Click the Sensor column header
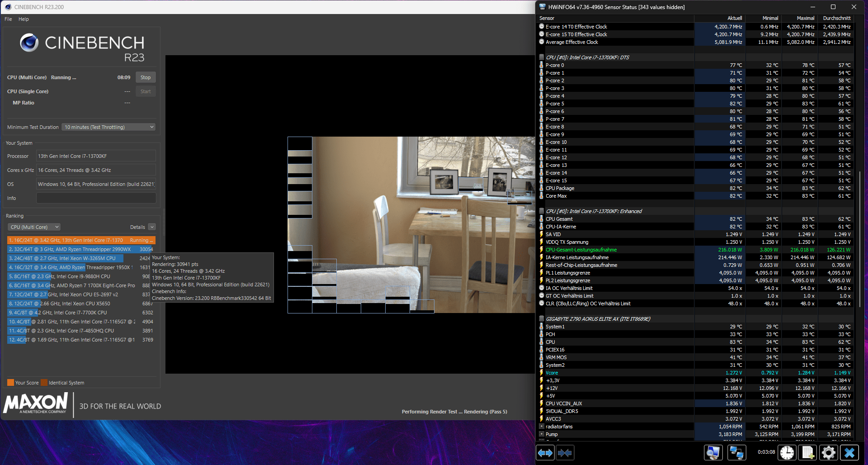The image size is (868, 465). pyautogui.click(x=615, y=18)
